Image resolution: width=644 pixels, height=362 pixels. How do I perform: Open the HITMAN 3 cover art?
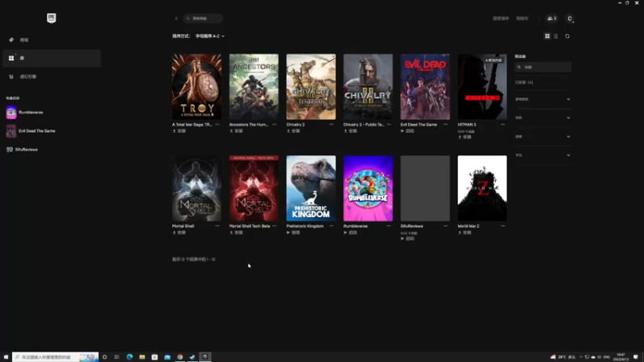(482, 87)
